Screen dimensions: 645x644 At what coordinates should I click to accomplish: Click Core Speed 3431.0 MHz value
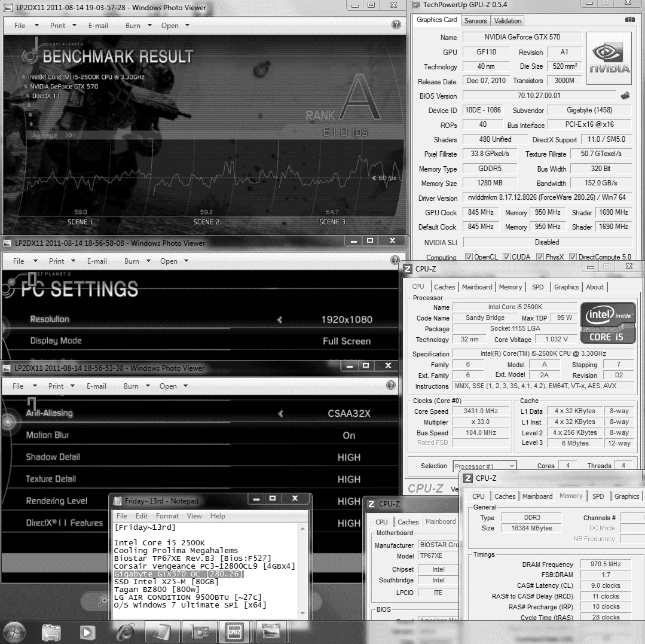click(x=481, y=411)
